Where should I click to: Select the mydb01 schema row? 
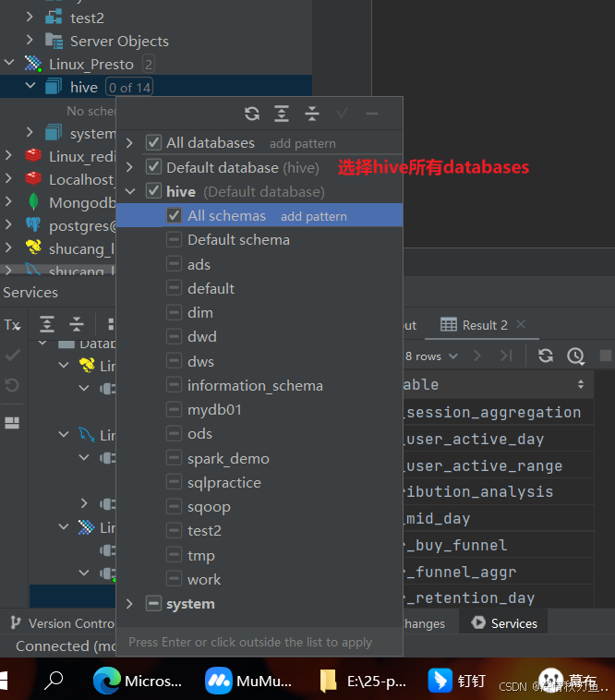point(259,409)
